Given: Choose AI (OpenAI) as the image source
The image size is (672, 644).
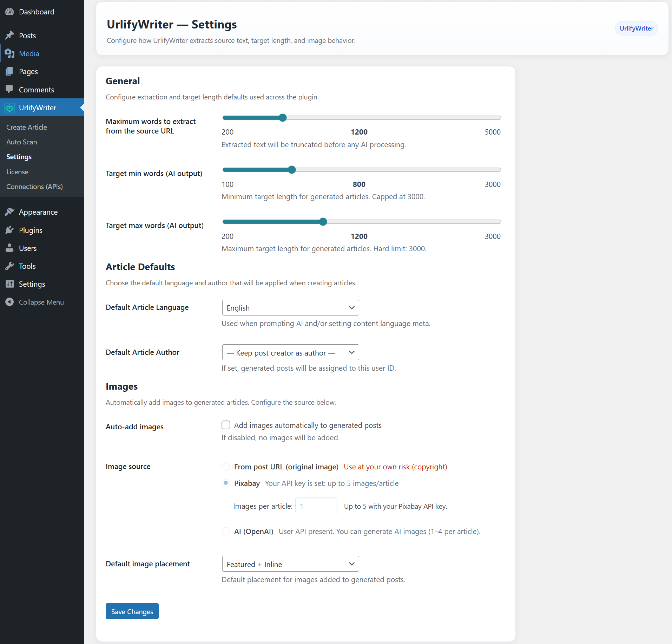Looking at the screenshot, I should pyautogui.click(x=226, y=531).
